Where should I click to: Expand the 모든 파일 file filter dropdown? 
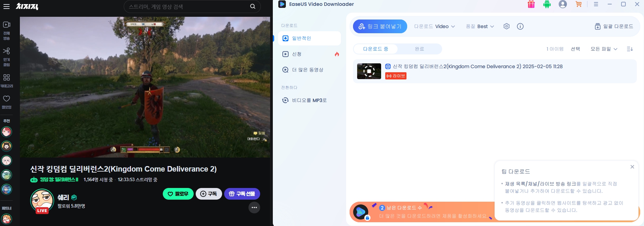coord(604,49)
